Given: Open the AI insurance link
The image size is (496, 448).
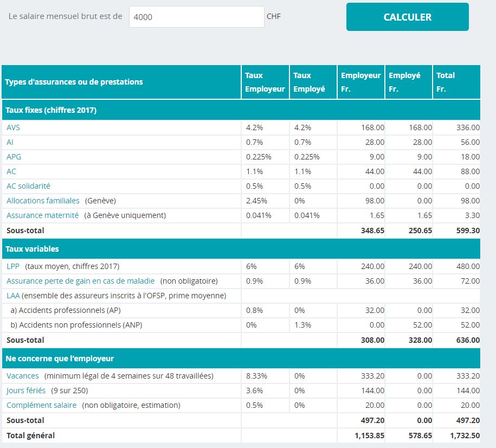Looking at the screenshot, I should 10,142.
